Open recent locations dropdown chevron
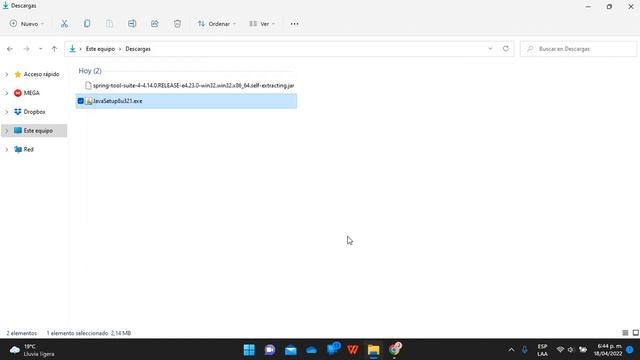The image size is (640, 360). tap(40, 49)
